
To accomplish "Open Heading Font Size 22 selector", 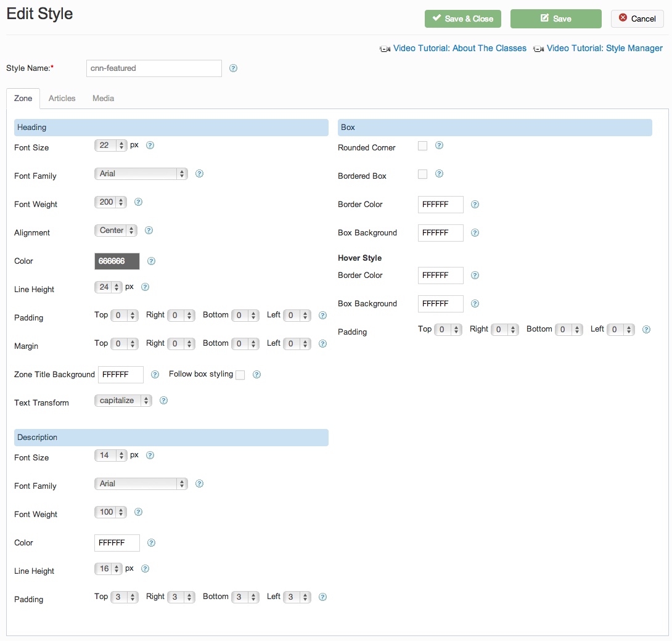I will pos(110,145).
